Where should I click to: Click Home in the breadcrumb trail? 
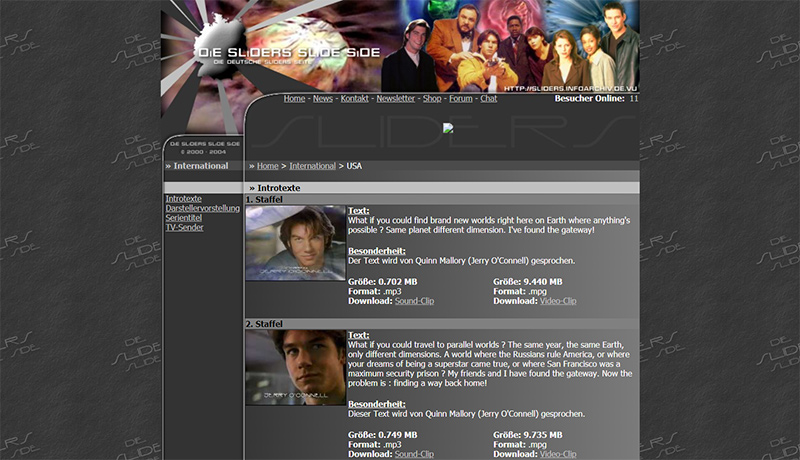267,166
